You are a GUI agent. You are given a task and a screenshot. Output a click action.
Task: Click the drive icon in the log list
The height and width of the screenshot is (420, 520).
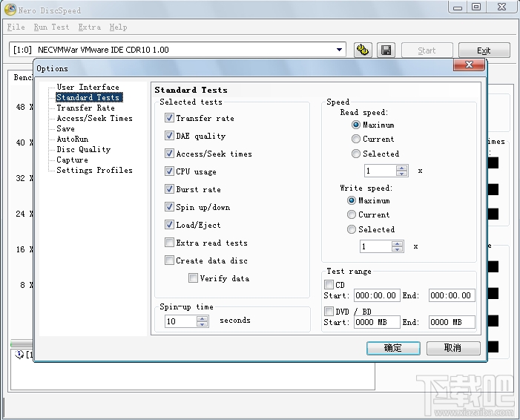(19, 354)
